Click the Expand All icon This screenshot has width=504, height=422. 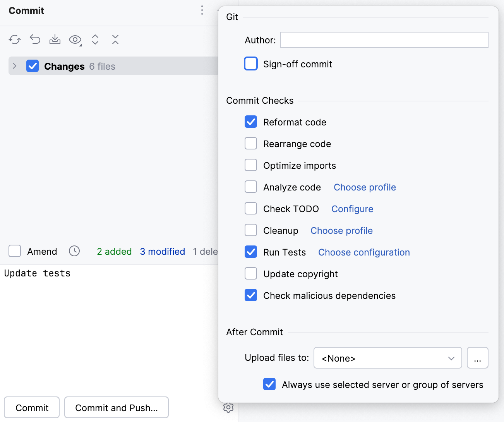pyautogui.click(x=95, y=39)
